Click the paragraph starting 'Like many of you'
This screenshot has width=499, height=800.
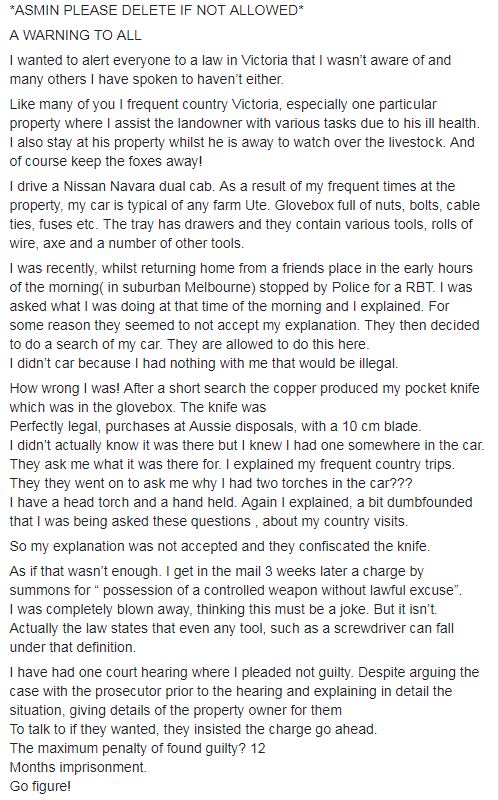point(245,133)
